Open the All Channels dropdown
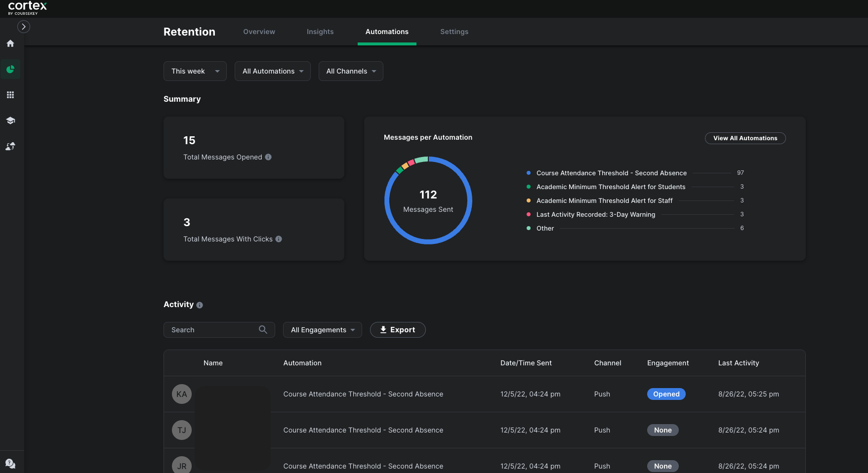868x473 pixels. click(x=351, y=71)
